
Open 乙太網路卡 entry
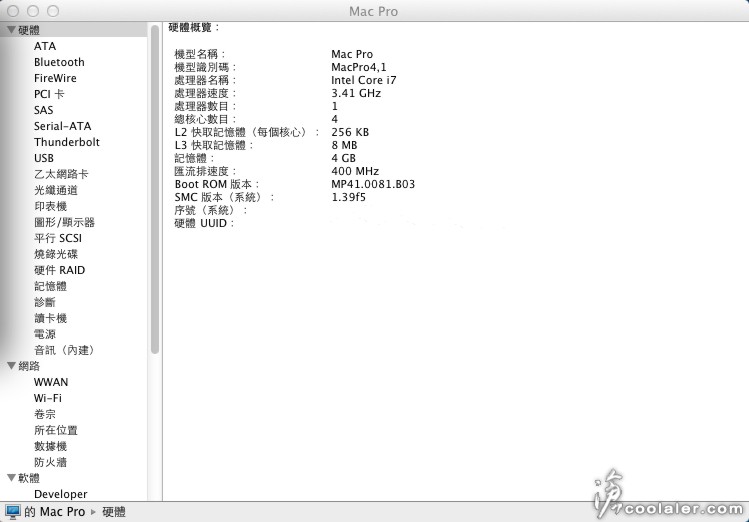coord(61,174)
